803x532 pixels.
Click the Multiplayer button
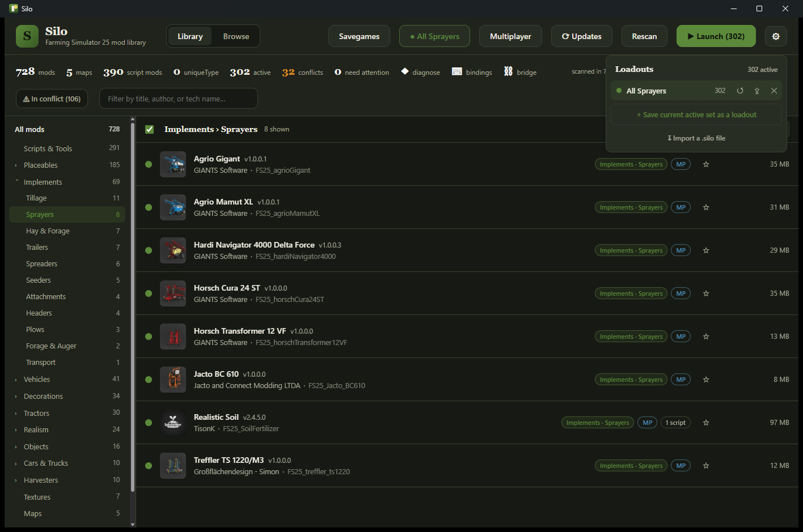point(510,36)
